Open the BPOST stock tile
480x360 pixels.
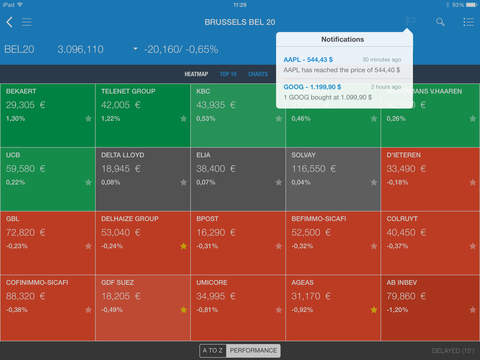238,243
